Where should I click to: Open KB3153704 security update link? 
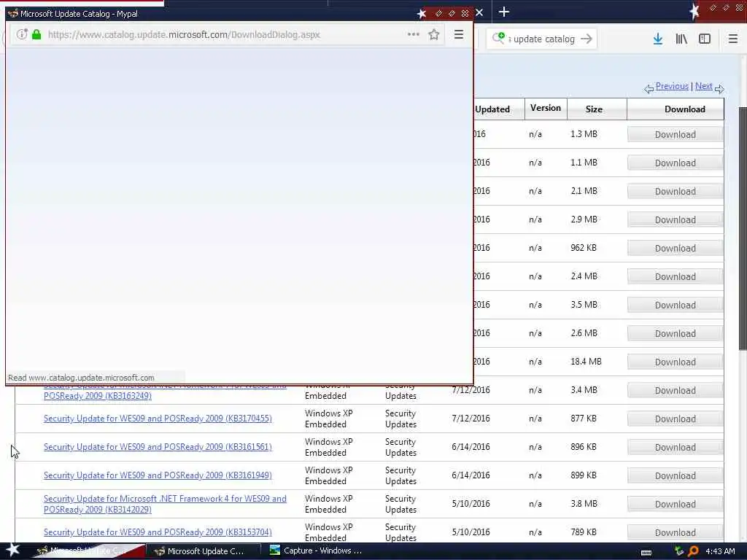[158, 532]
